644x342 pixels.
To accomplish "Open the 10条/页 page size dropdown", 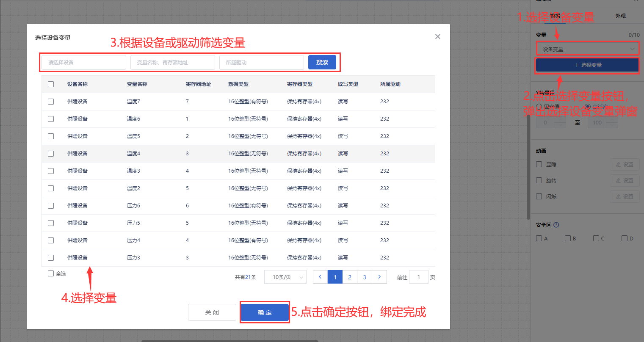I will 285,277.
